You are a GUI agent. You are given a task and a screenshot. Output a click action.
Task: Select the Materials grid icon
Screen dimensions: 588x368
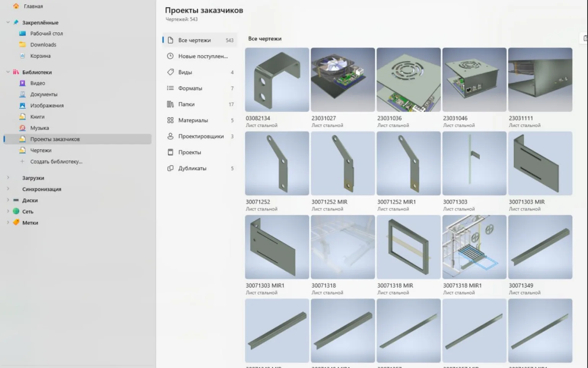click(170, 120)
